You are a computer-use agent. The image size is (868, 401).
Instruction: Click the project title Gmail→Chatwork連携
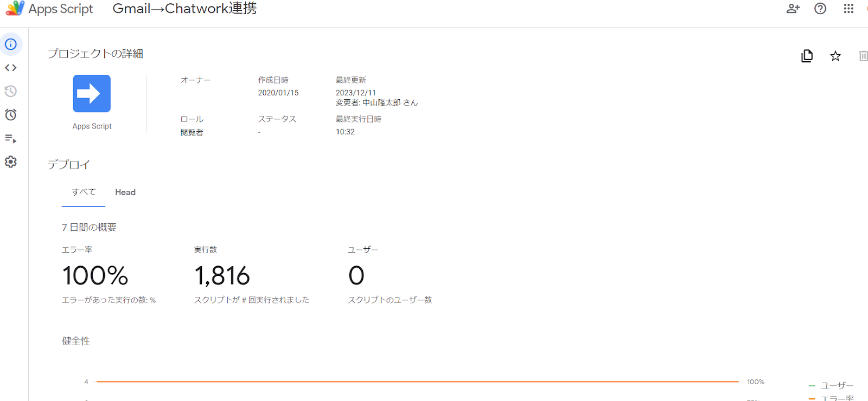(184, 9)
